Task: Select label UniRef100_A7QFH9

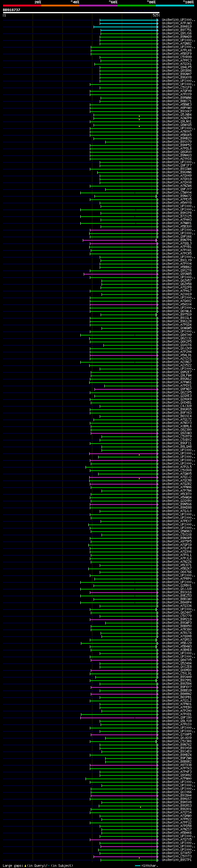Action: 177,91
